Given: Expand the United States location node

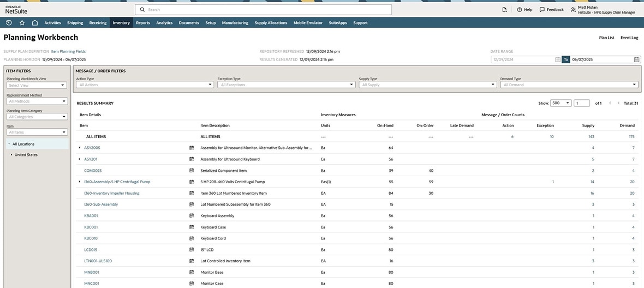Looking at the screenshot, I should coord(11,155).
